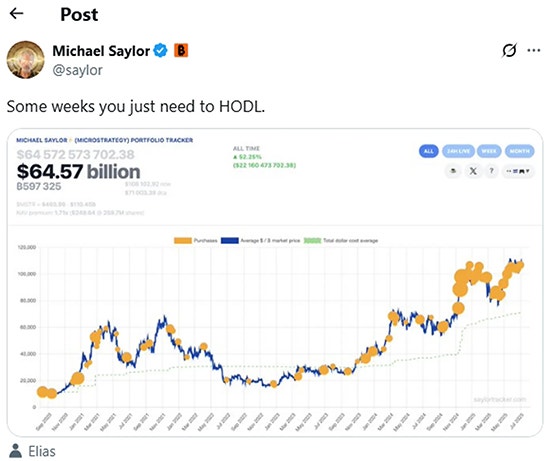
Task: Click the small hat icon button
Action: (x=453, y=171)
